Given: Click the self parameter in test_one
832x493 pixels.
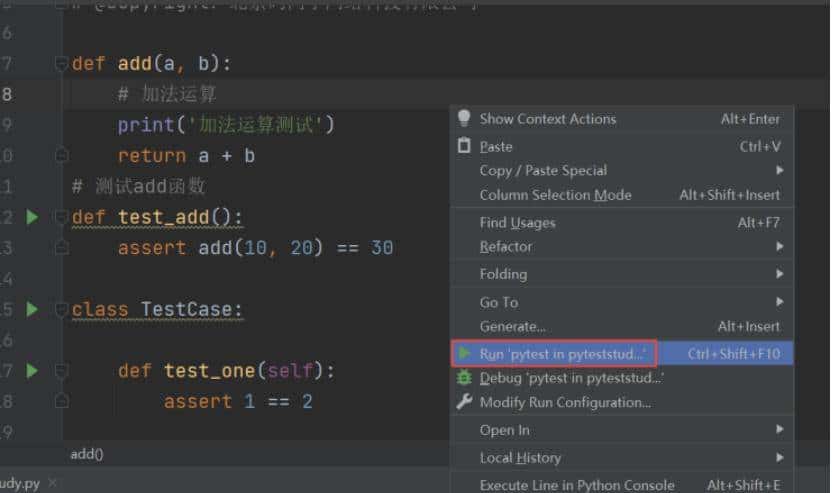Looking at the screenshot, I should 290,370.
